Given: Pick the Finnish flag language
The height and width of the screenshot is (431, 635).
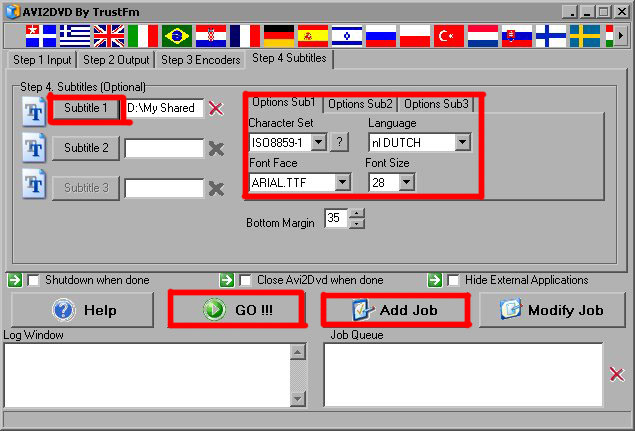Looking at the screenshot, I should [x=551, y=36].
